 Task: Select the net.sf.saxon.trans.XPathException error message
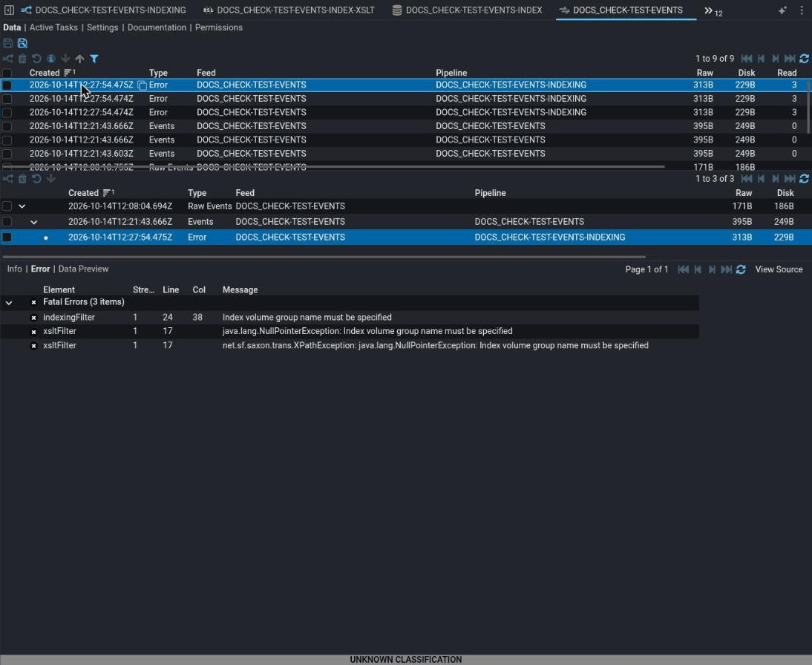(435, 345)
